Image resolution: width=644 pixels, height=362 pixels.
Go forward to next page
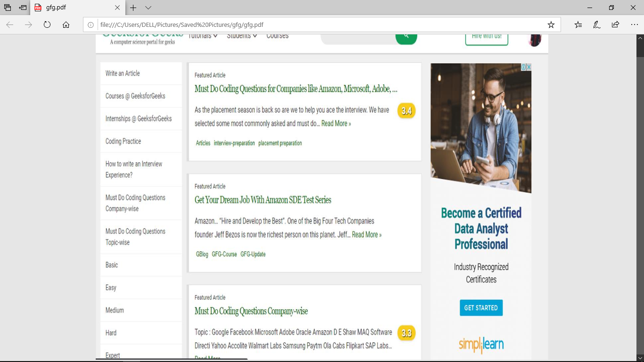pos(28,25)
